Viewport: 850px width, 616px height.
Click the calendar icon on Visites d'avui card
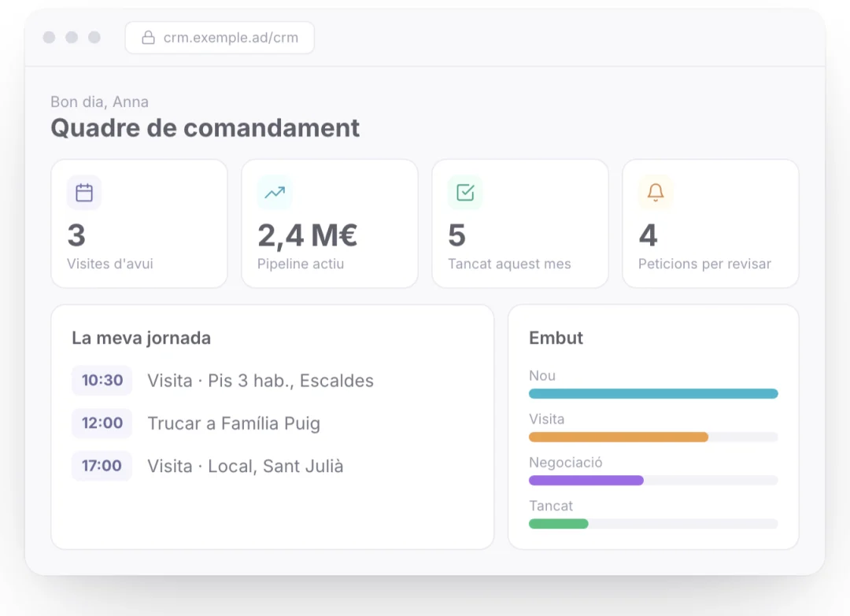coord(84,192)
